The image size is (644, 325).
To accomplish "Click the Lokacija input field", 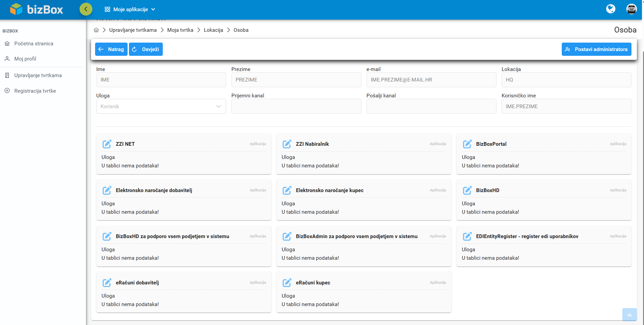I will [x=567, y=80].
